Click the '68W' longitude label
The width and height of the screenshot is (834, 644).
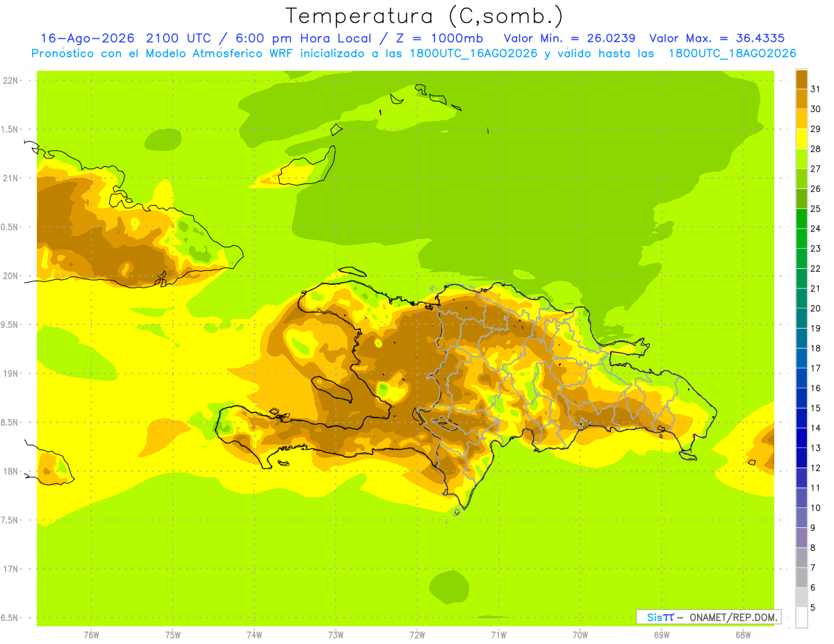[743, 634]
